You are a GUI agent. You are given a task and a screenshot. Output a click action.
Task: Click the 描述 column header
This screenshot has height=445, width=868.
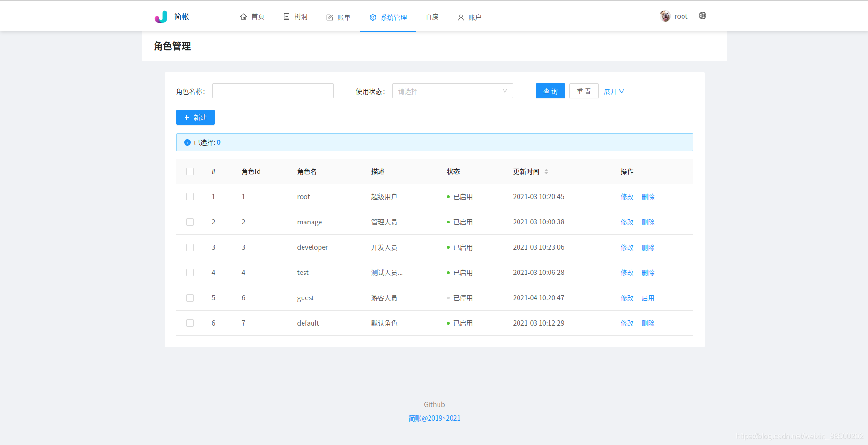click(x=378, y=171)
